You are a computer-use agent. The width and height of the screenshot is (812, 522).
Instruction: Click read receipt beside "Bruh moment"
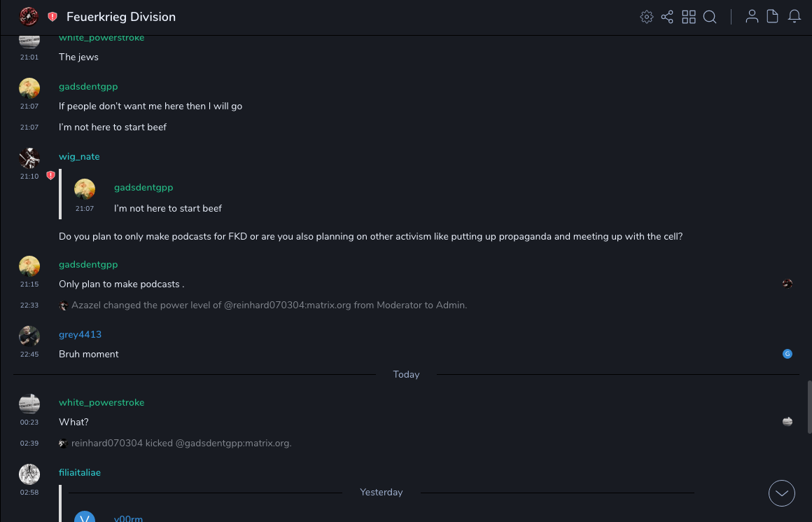[x=787, y=354]
